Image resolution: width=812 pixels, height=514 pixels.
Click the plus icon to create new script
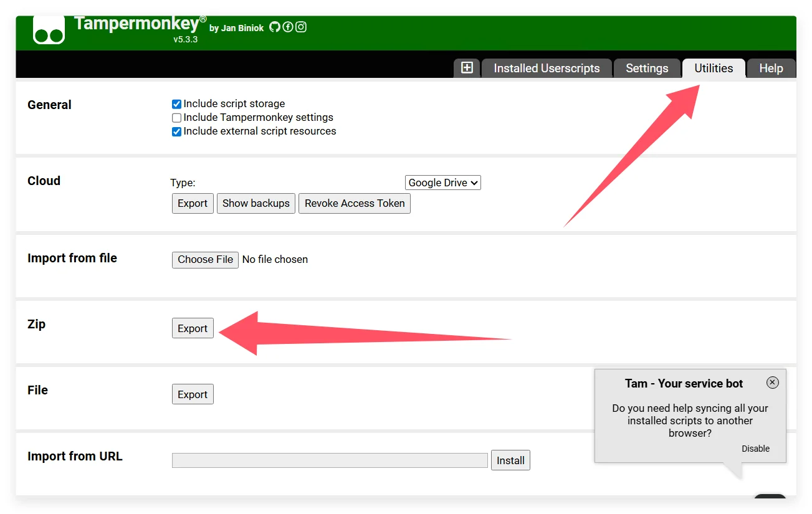click(x=467, y=68)
